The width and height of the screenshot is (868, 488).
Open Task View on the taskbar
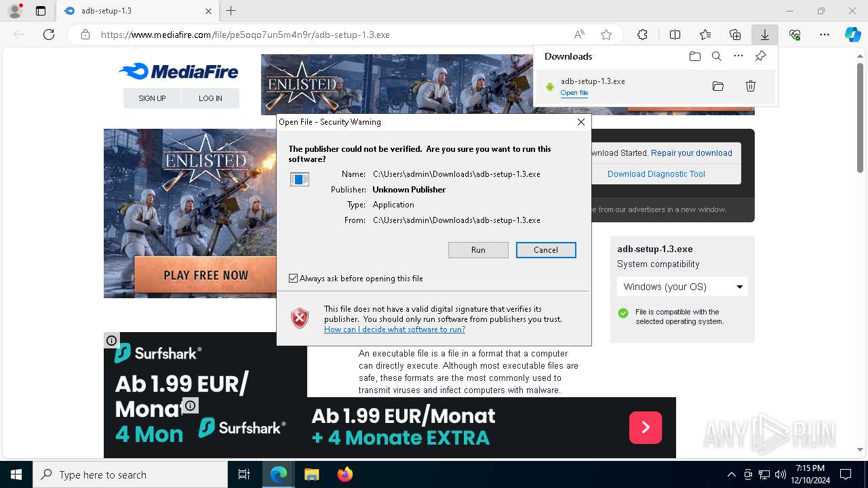coord(244,474)
